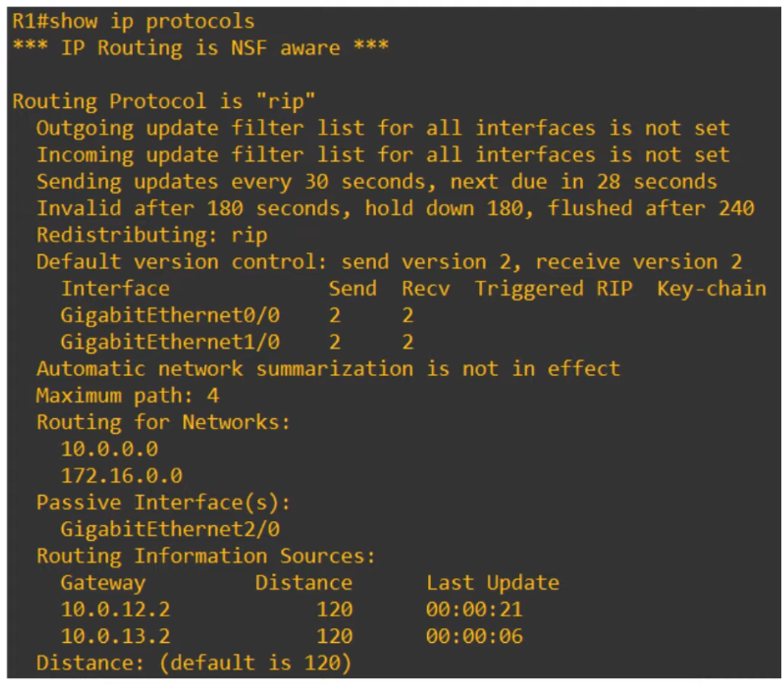Click the 'Default version control' line
Image resolution: width=784 pixels, height=684 pixels.
(x=389, y=262)
